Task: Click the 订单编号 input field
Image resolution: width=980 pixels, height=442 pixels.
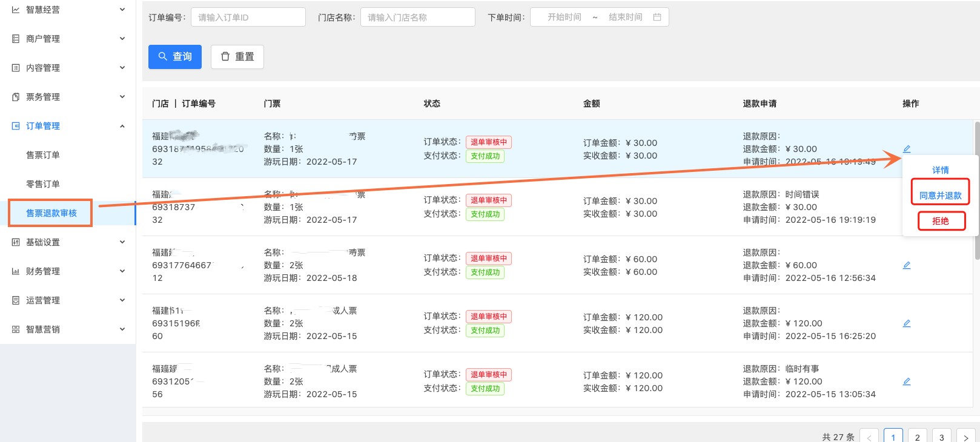Action: [x=248, y=17]
